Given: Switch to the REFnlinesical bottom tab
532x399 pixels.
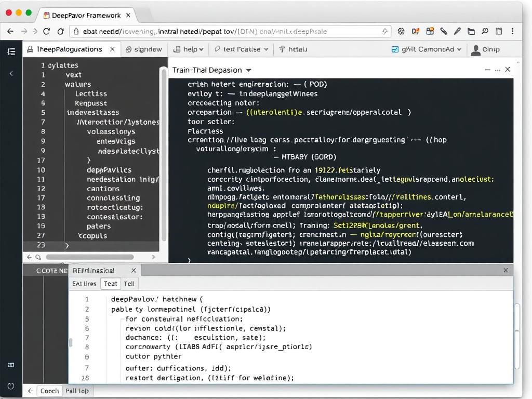Looking at the screenshot, I should coord(94,271).
